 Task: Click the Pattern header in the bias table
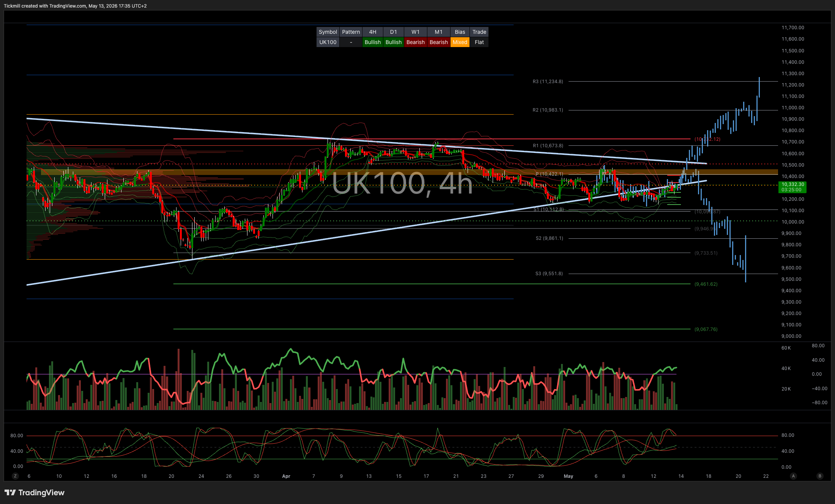tap(351, 32)
